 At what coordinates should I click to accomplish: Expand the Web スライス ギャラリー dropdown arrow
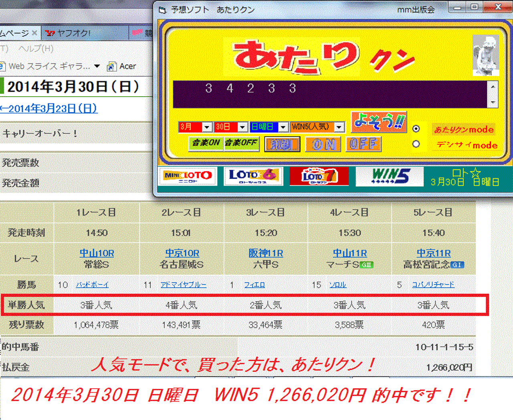tap(97, 66)
